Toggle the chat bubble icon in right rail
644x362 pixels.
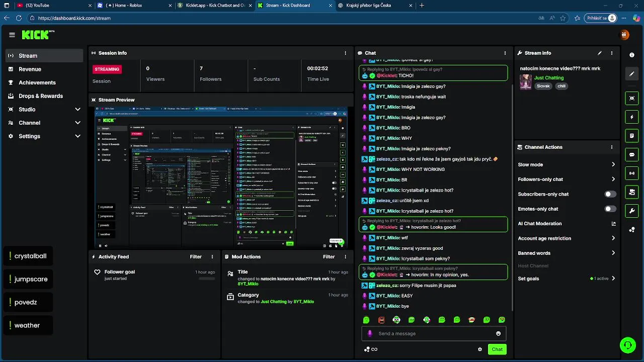632,155
